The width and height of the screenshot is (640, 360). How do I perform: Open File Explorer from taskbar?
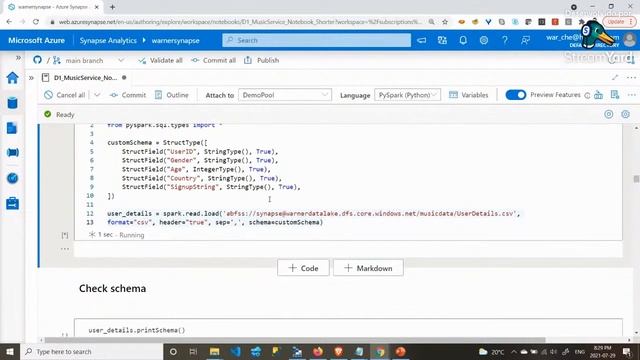[x=214, y=351]
